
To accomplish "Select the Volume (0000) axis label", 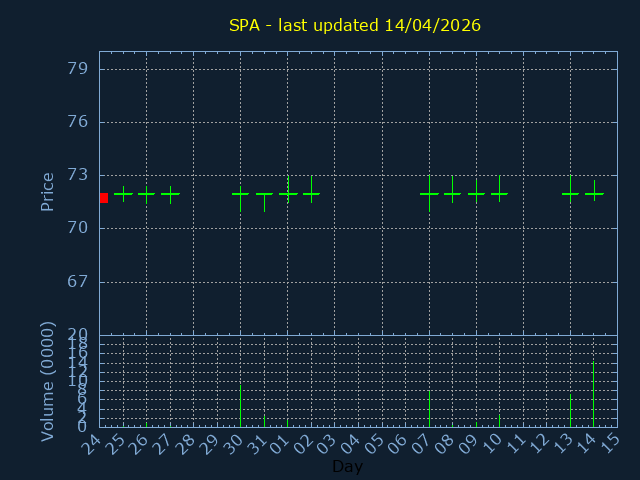I will 47,381.
